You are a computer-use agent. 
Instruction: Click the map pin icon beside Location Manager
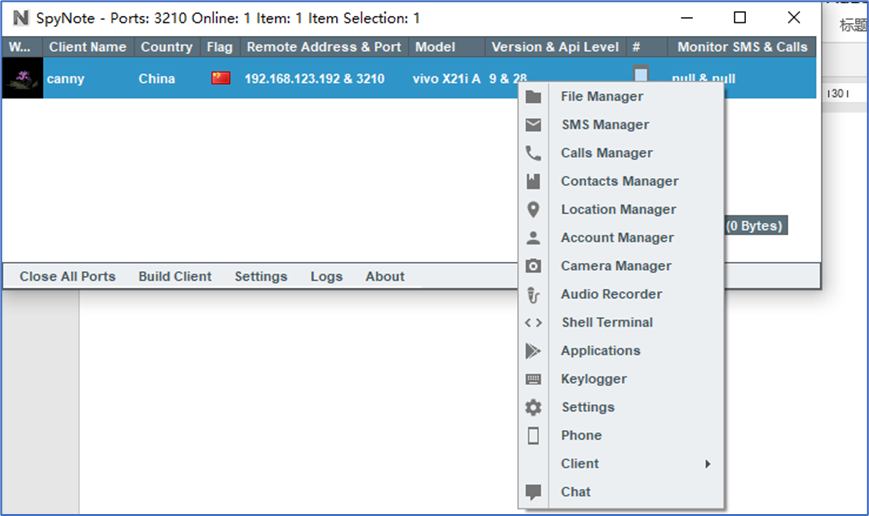[533, 210]
